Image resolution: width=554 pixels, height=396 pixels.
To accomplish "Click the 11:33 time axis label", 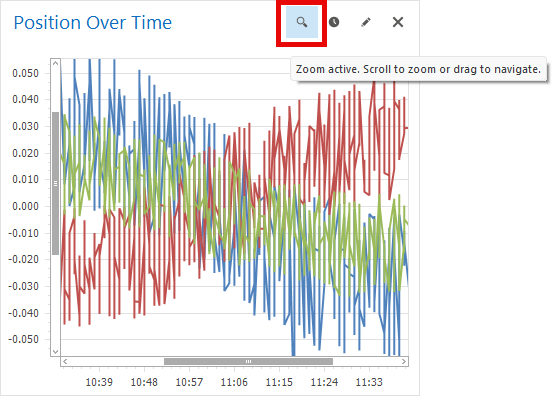I will point(369,382).
